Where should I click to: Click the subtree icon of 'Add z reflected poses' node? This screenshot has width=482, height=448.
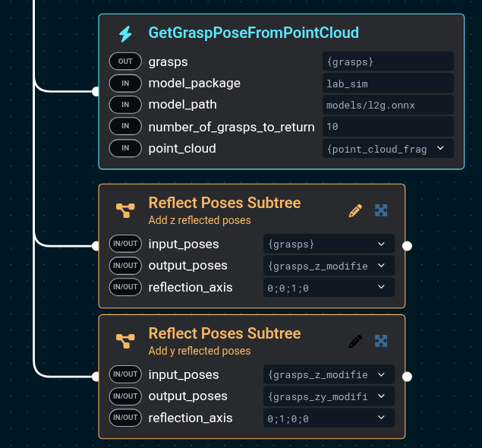coord(125,210)
